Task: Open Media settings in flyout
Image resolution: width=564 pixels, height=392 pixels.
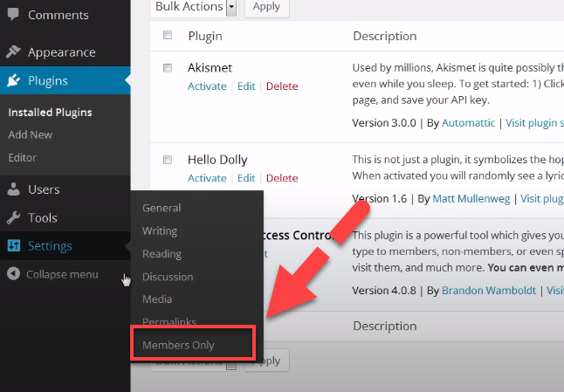Action: [157, 299]
